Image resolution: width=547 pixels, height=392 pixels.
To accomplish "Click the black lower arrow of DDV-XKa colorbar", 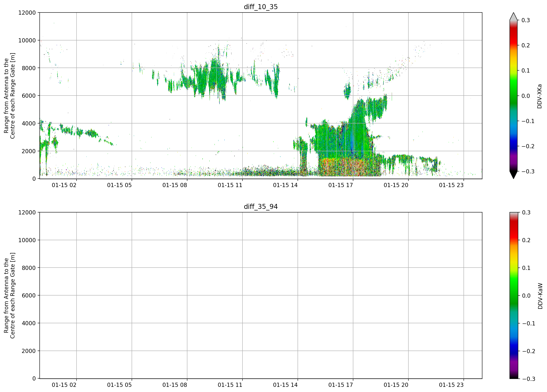I will 513,175.
